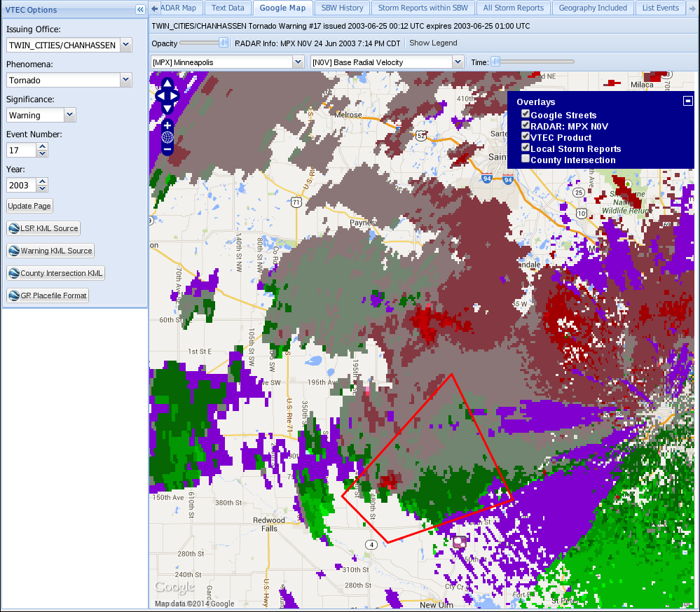Pan the map east with right arrow
This screenshot has width=700, height=612.
(174, 96)
